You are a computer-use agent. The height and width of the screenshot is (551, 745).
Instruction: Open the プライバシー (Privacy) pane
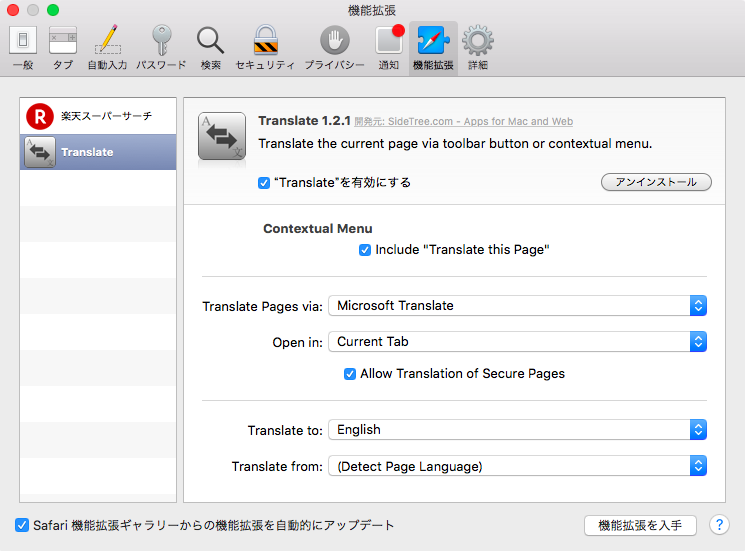(x=334, y=48)
